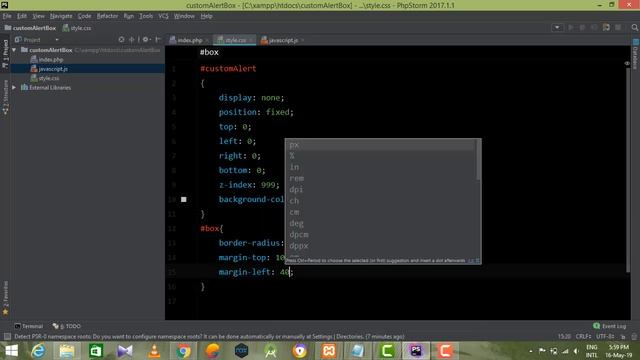Open Android Studio from the taskbar
Viewport: 640px width, 360px height.
[271, 351]
